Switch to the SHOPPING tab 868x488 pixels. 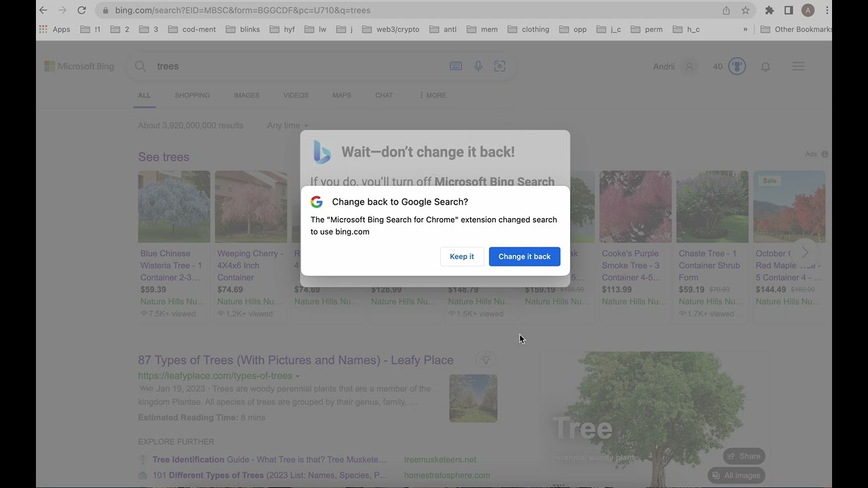click(192, 96)
